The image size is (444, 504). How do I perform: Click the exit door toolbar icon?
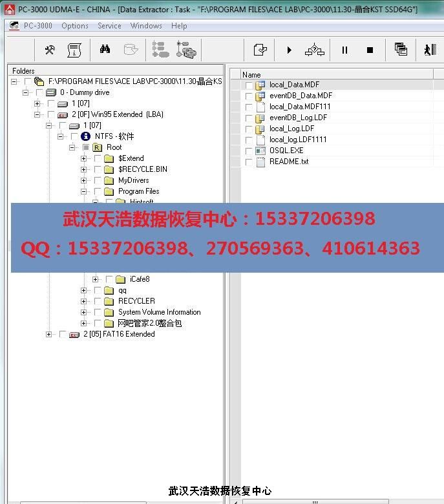pos(430,50)
